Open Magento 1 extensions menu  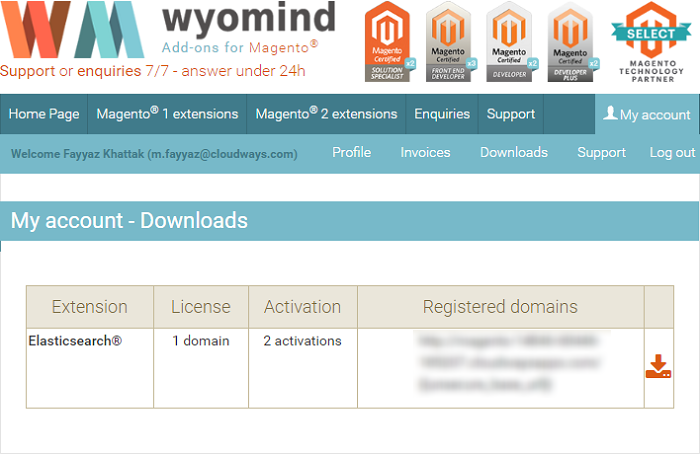point(167,114)
